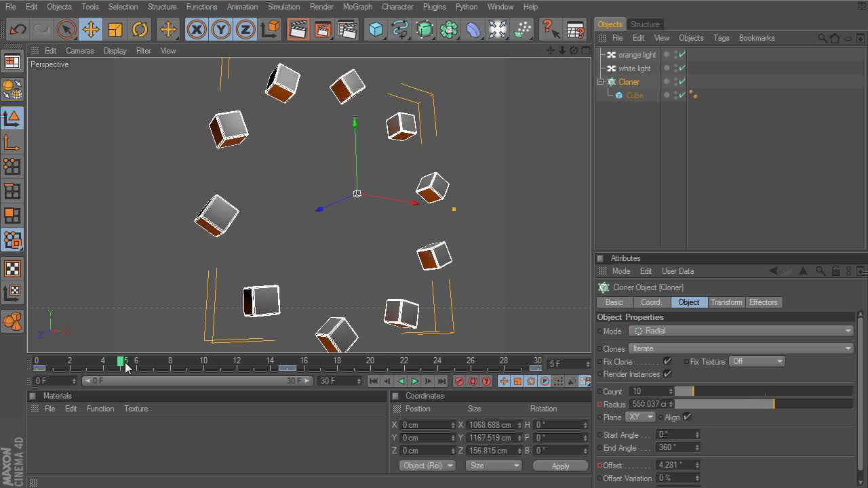
Task: Select the Rotate tool icon
Action: [x=140, y=29]
